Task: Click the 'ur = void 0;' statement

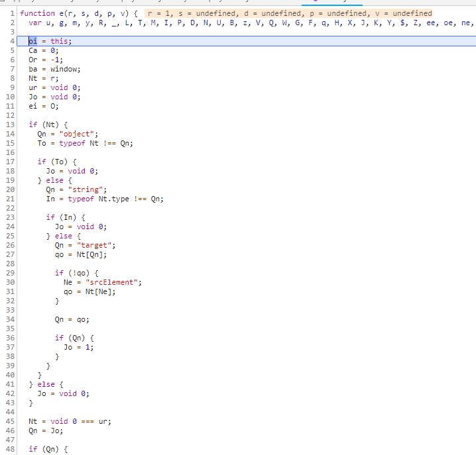Action: click(54, 87)
